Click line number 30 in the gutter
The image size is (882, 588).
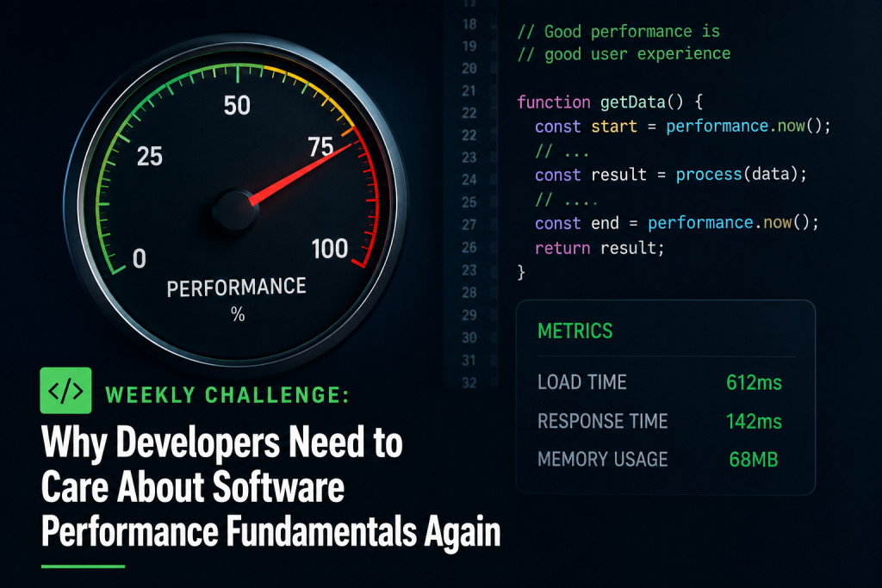(x=469, y=337)
